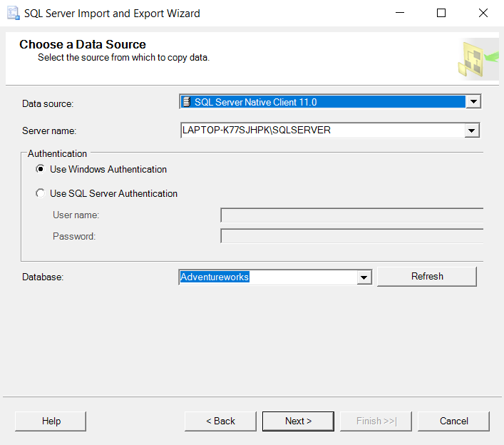Click the Database: label
Image resolution: width=504 pixels, height=445 pixels.
point(43,277)
